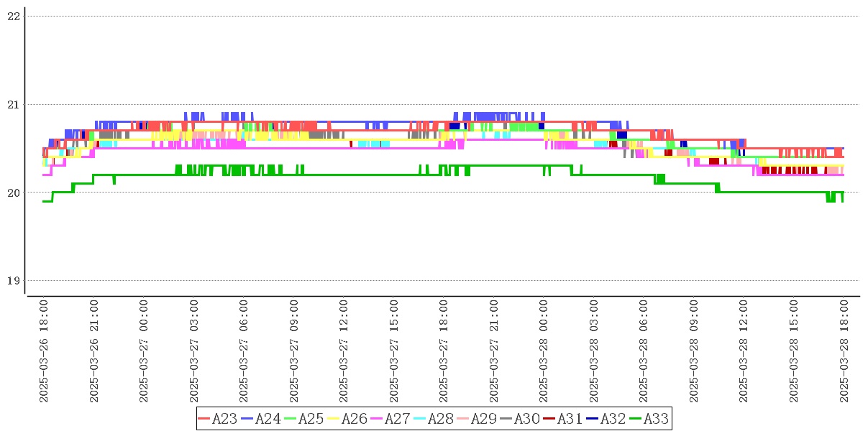Click the A29 legend label
The width and height of the screenshot is (868, 431).
tap(483, 419)
